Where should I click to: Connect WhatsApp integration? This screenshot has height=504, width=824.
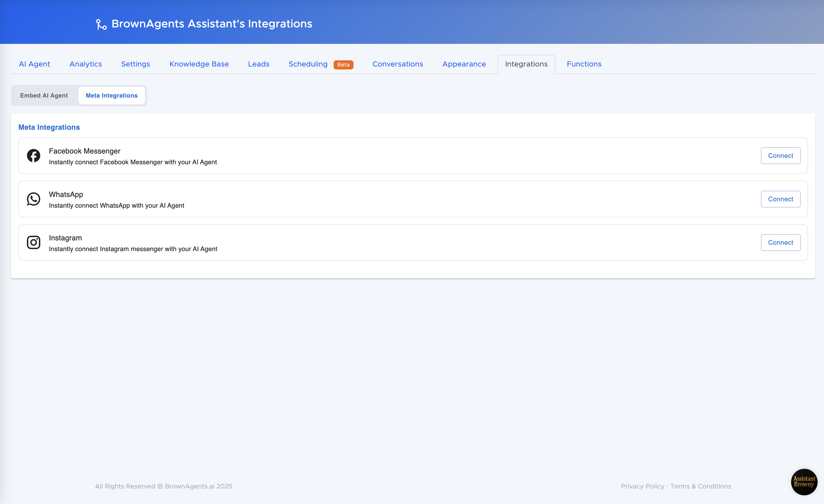coord(780,199)
